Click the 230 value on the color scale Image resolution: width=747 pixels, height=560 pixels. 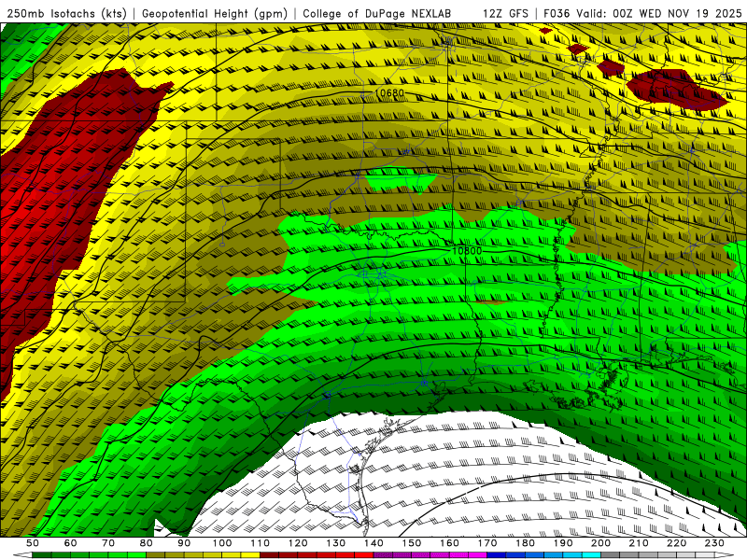pyautogui.click(x=714, y=543)
